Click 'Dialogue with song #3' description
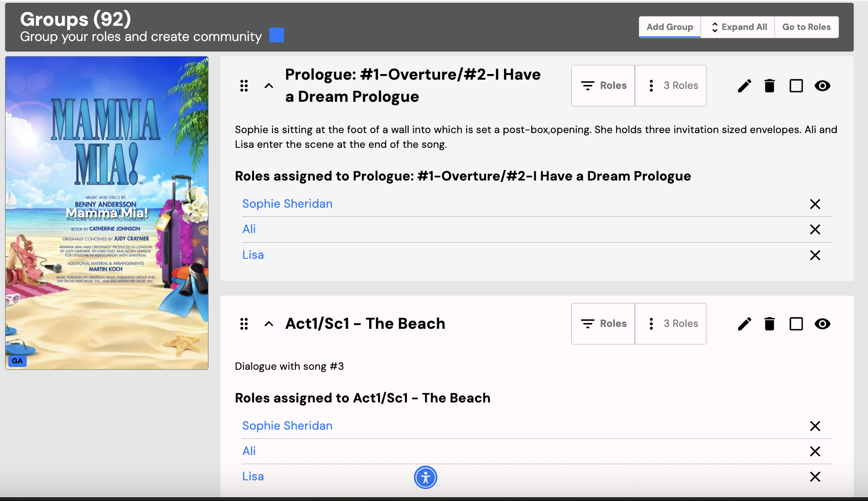Viewport: 868px width, 501px height. click(x=289, y=366)
